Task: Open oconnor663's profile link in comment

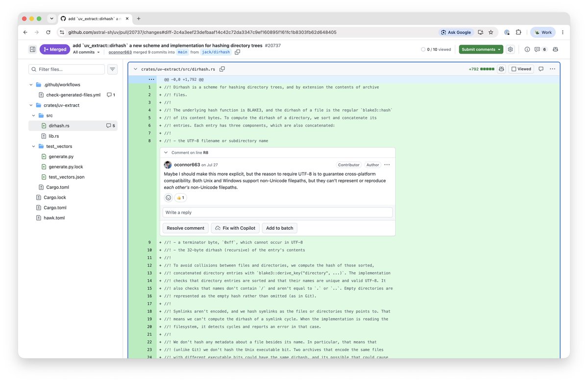Action: coord(187,165)
